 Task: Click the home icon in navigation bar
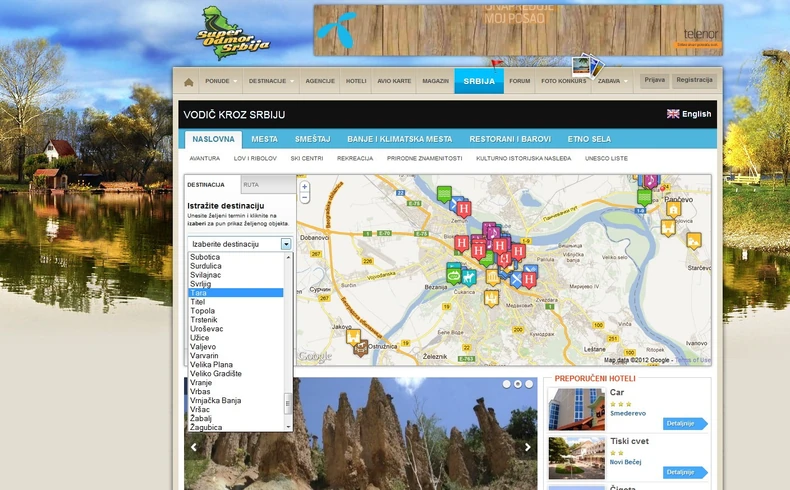(x=188, y=81)
